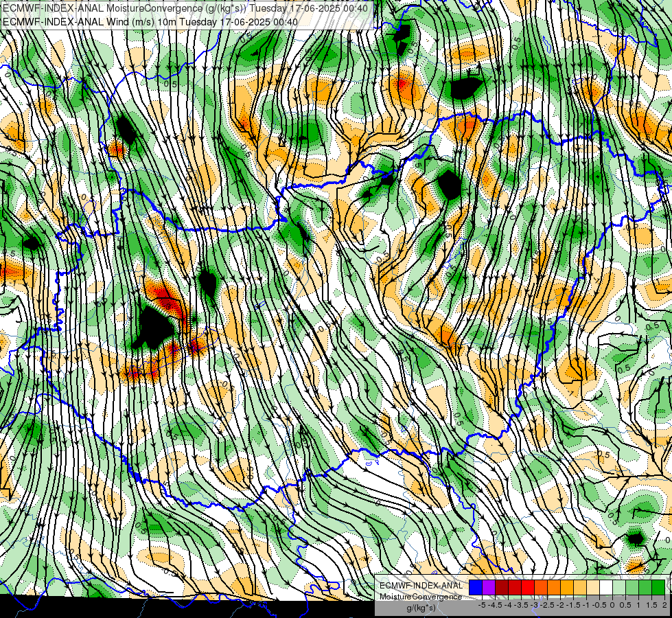Click the -2.5 tick label in legend
This screenshot has width=672, height=618.
tap(547, 605)
